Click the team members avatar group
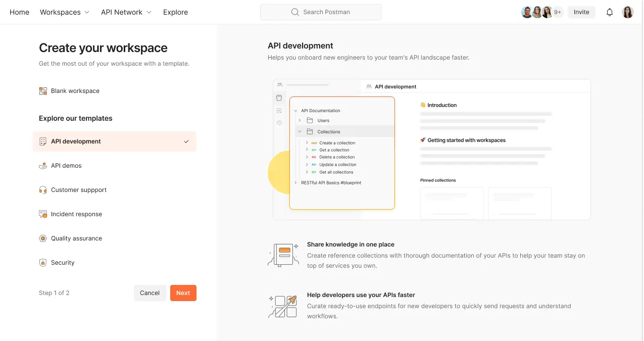Screen dimensions: 644x341 click(541, 12)
